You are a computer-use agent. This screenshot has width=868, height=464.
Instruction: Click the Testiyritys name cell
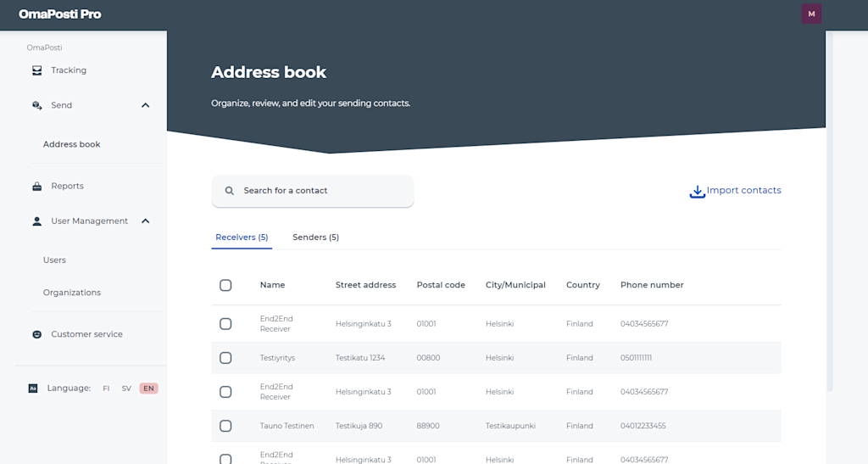click(277, 358)
